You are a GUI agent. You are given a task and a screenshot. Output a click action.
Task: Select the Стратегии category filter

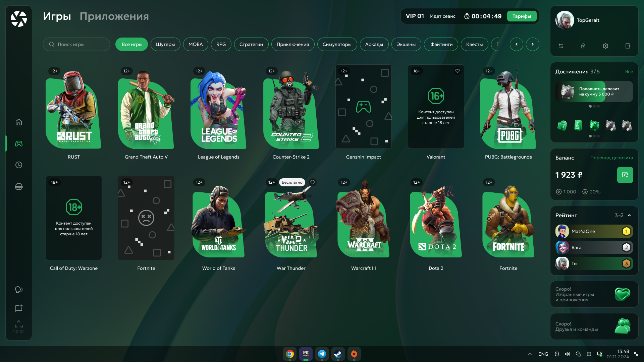tap(251, 44)
